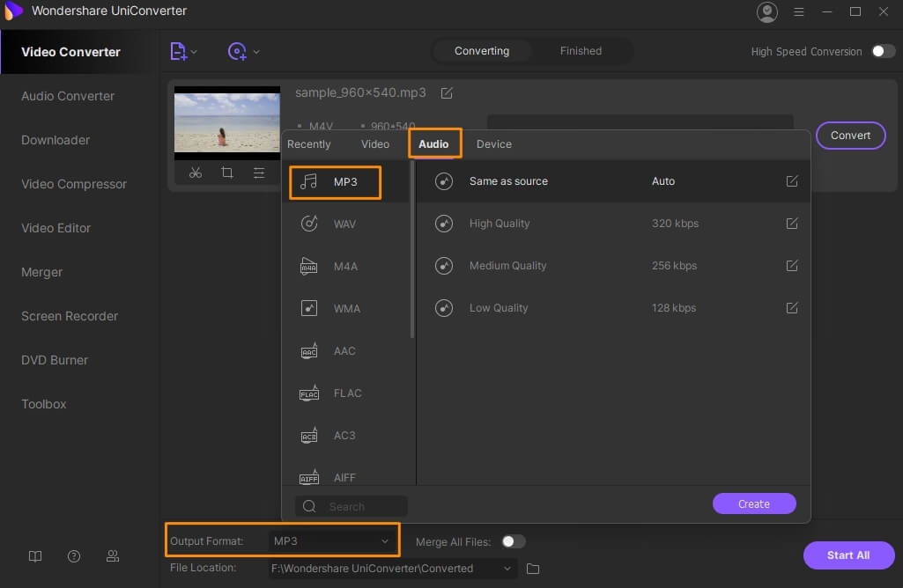Screen dimensions: 903x588
Task: Open the Output Format MP3 dropdown
Action: pyautogui.click(x=332, y=540)
